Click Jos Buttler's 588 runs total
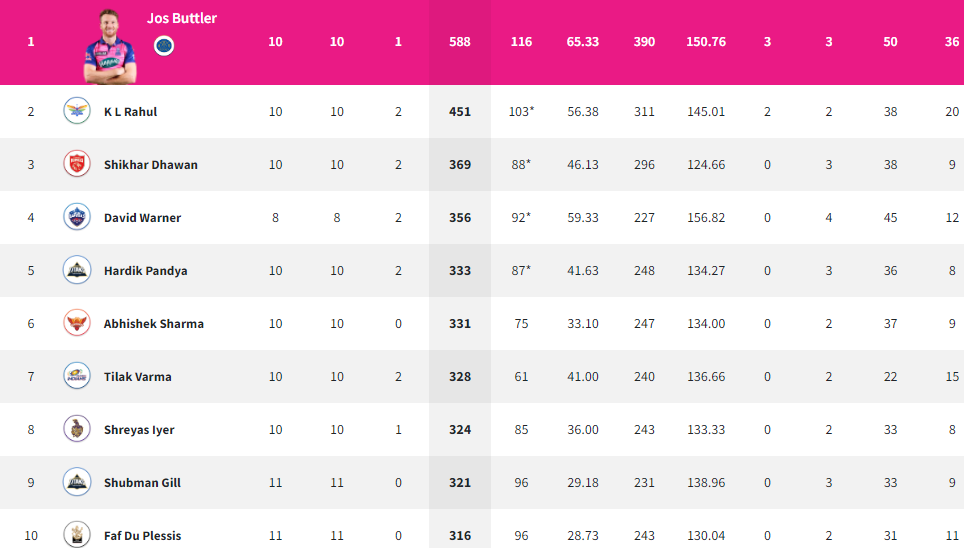Screen dimensions: 964x548 tap(460, 42)
